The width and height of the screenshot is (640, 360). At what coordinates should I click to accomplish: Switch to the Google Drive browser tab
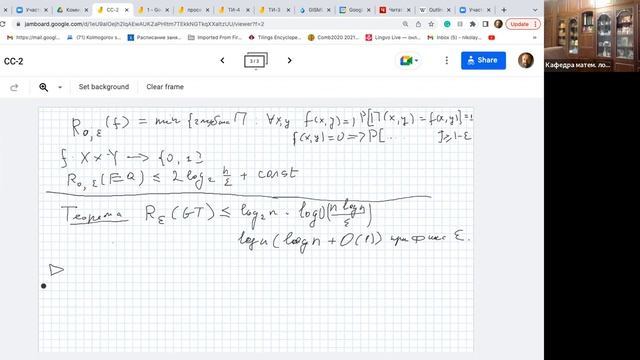point(72,10)
